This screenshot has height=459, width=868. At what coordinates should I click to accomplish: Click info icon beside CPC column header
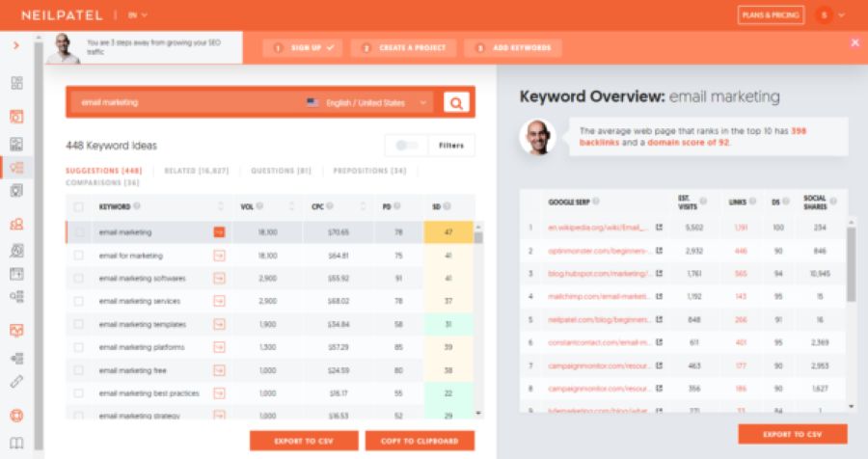click(x=330, y=206)
